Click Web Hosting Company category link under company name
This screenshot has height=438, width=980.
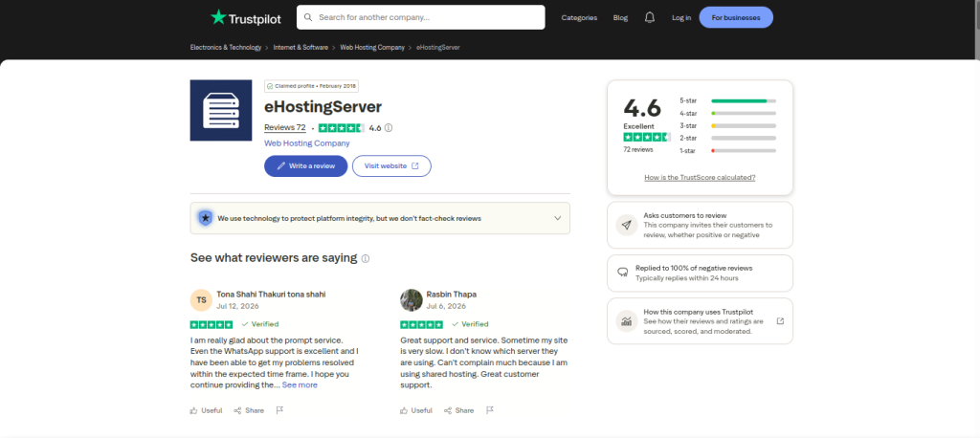pyautogui.click(x=307, y=143)
